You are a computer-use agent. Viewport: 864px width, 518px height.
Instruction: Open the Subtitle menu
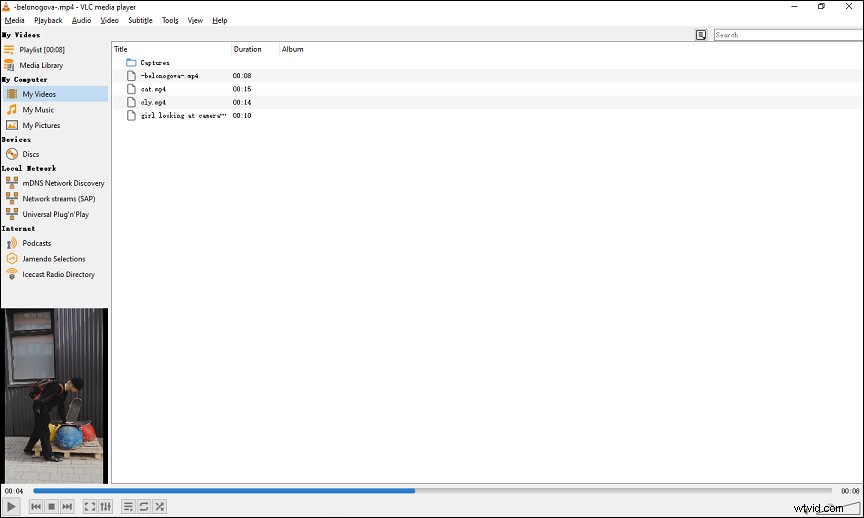tap(141, 20)
